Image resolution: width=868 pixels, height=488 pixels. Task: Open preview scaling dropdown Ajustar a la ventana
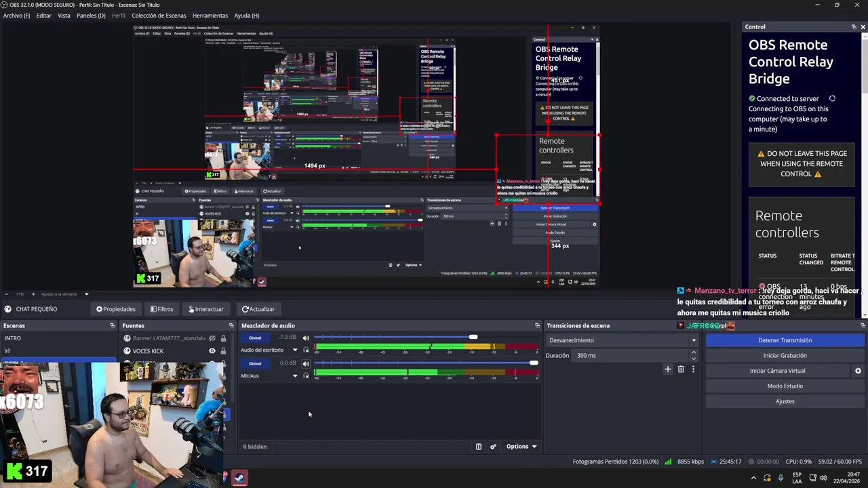66,294
